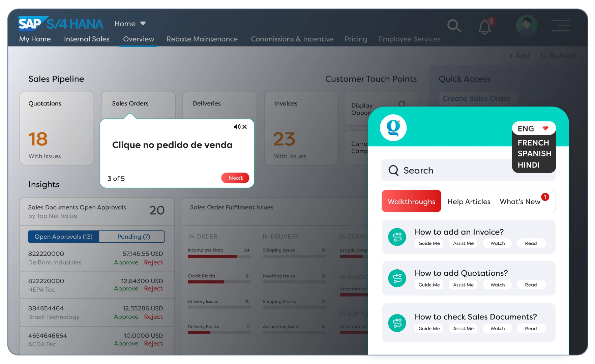Switch to the Help Articles tab
The height and width of the screenshot is (364, 595).
[x=469, y=201]
